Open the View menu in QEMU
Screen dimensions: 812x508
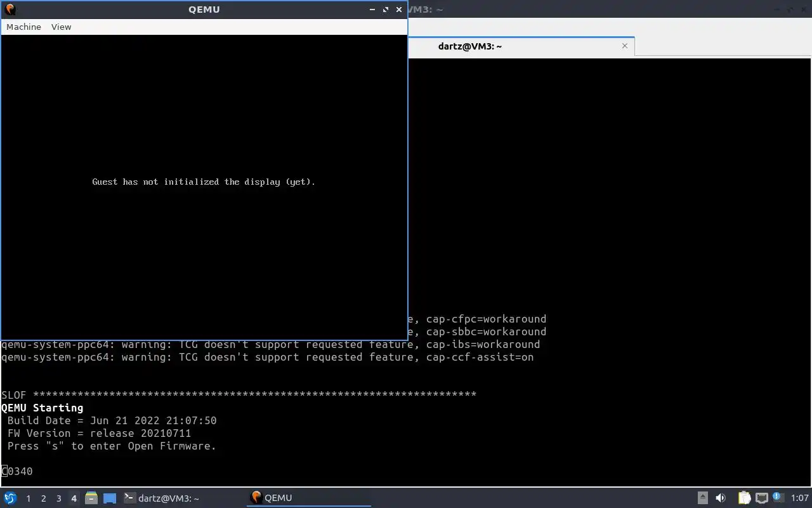point(61,27)
